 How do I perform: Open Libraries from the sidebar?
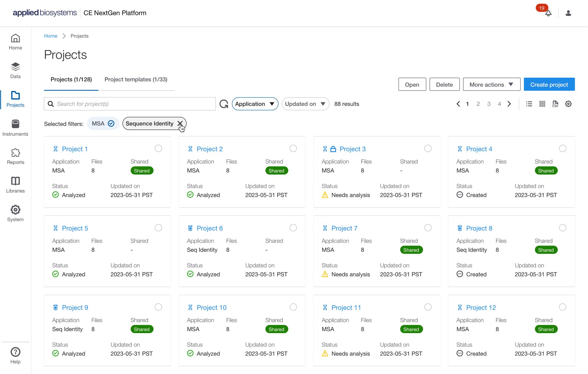click(x=15, y=185)
